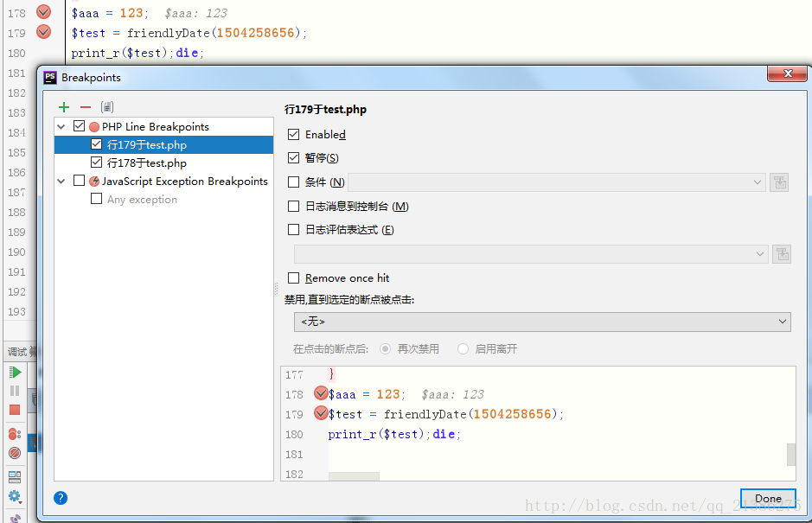Enable the Remove once hit checkbox
The image size is (812, 523).
point(294,278)
